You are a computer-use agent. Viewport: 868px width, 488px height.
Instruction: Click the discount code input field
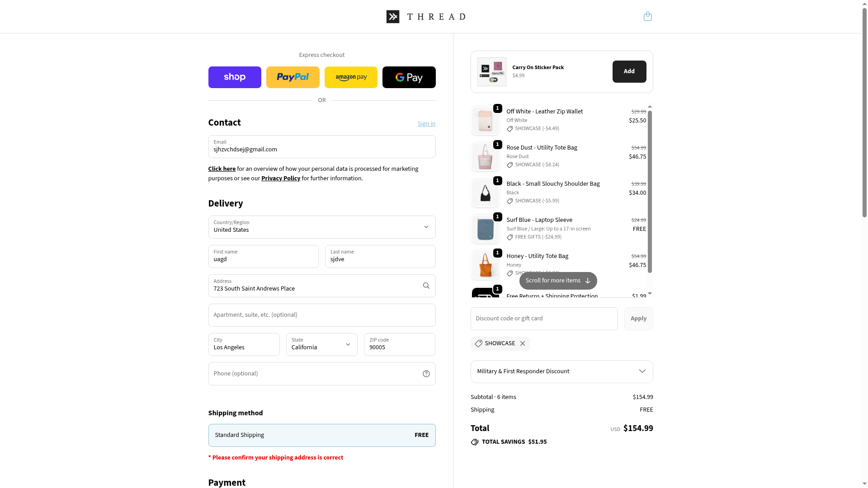click(x=544, y=319)
